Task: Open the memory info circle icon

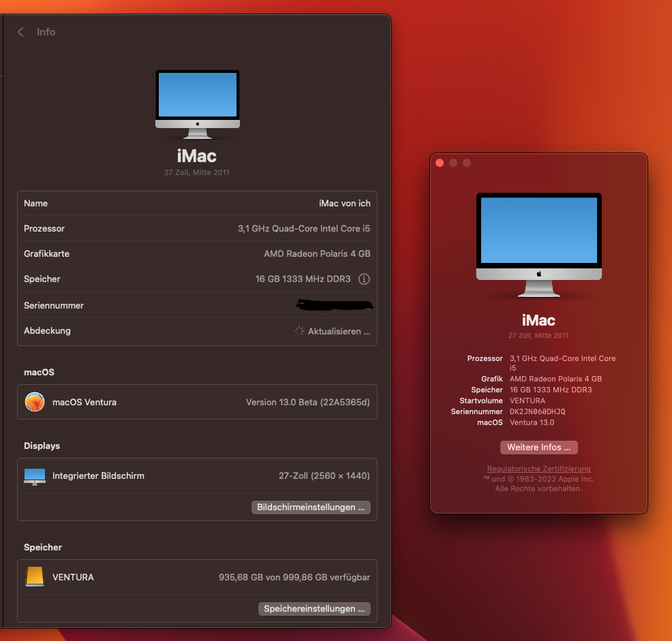Action: (364, 279)
